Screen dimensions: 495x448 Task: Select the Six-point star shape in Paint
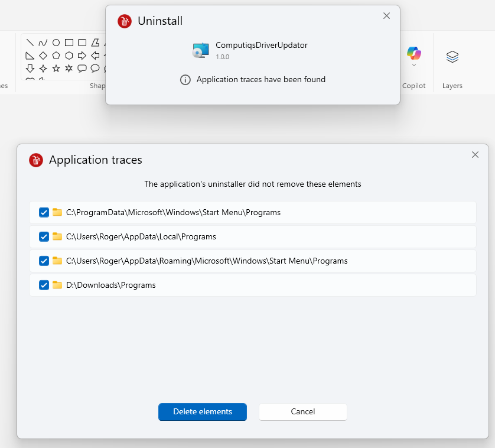(69, 68)
